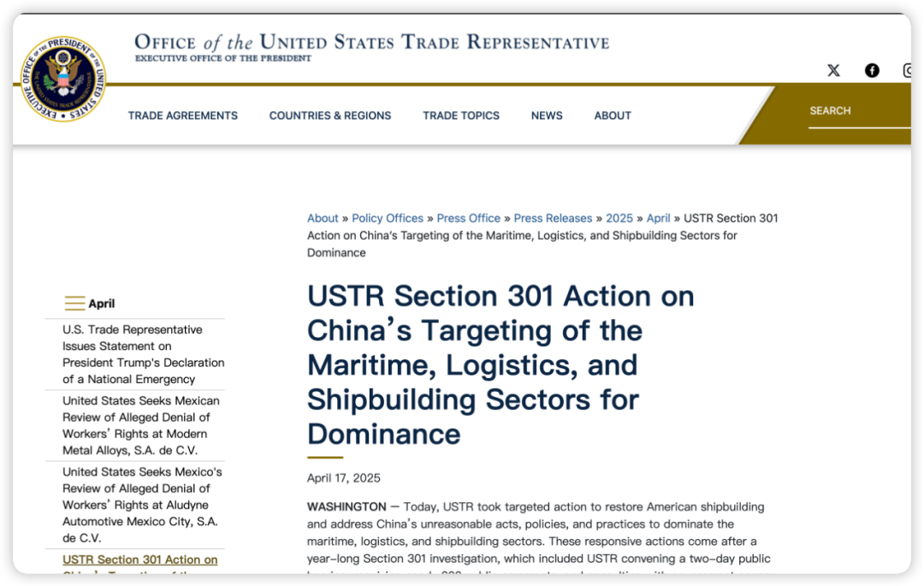This screenshot has width=924, height=586.
Task: Click the April 17, 2025 publication date
Action: tap(344, 477)
